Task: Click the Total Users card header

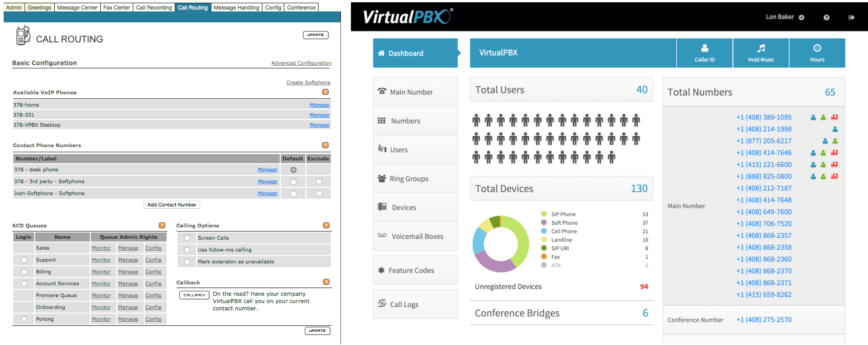Action: (561, 90)
